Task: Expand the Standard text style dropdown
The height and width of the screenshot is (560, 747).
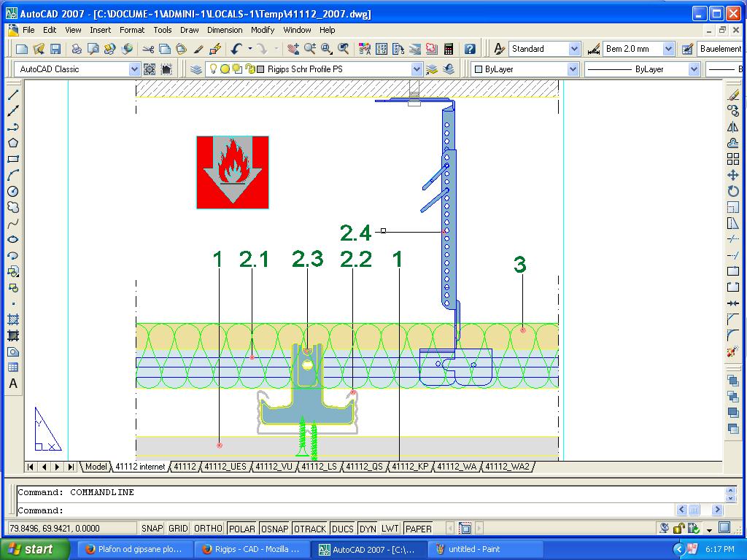Action: [x=574, y=49]
